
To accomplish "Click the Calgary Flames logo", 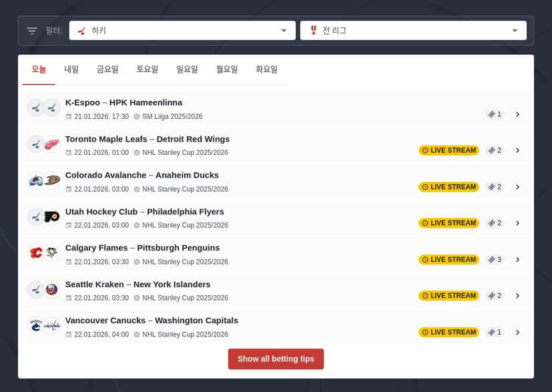I will click(36, 253).
